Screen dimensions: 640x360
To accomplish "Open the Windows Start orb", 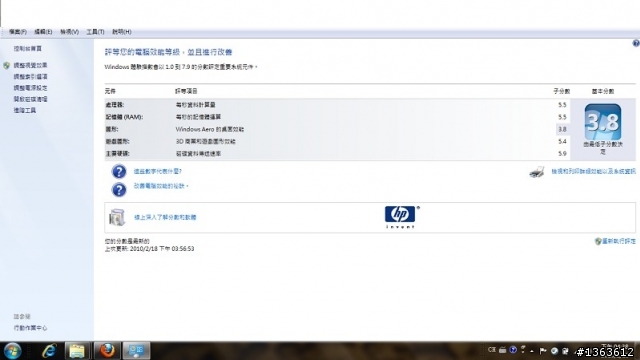I will coord(13,351).
